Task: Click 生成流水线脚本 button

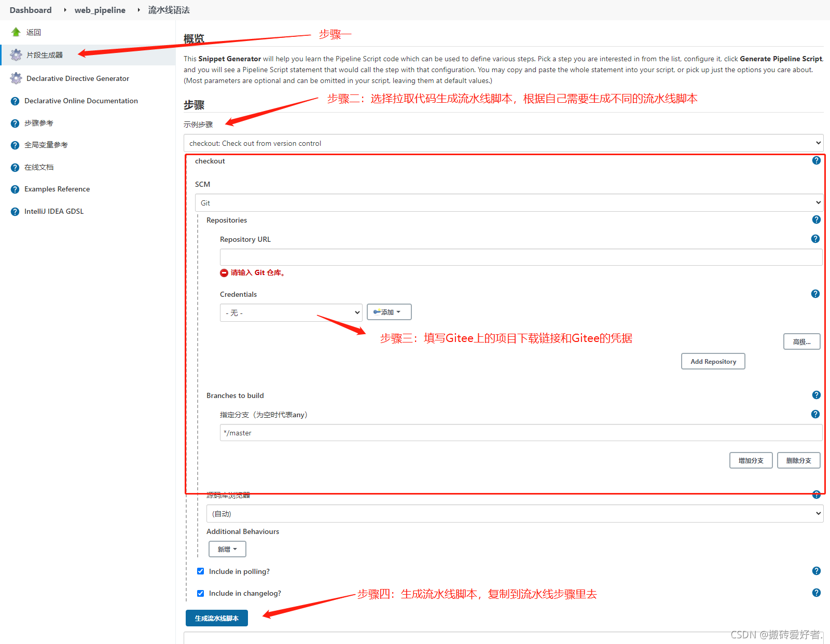Action: pos(217,618)
